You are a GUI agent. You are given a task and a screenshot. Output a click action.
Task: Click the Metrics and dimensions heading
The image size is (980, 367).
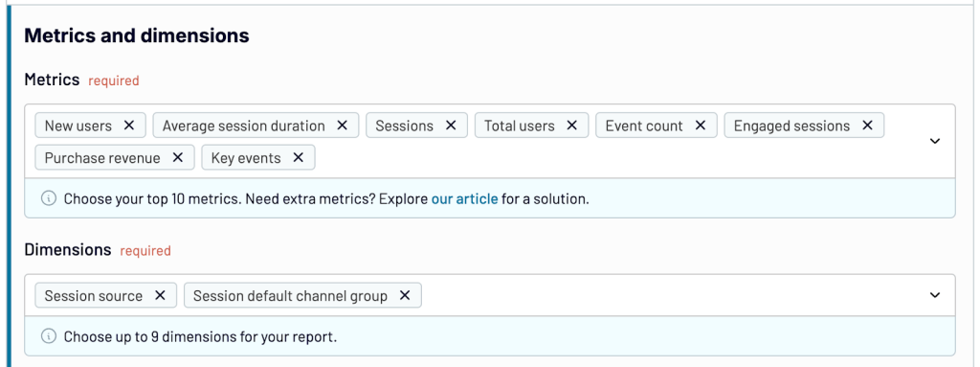(137, 35)
